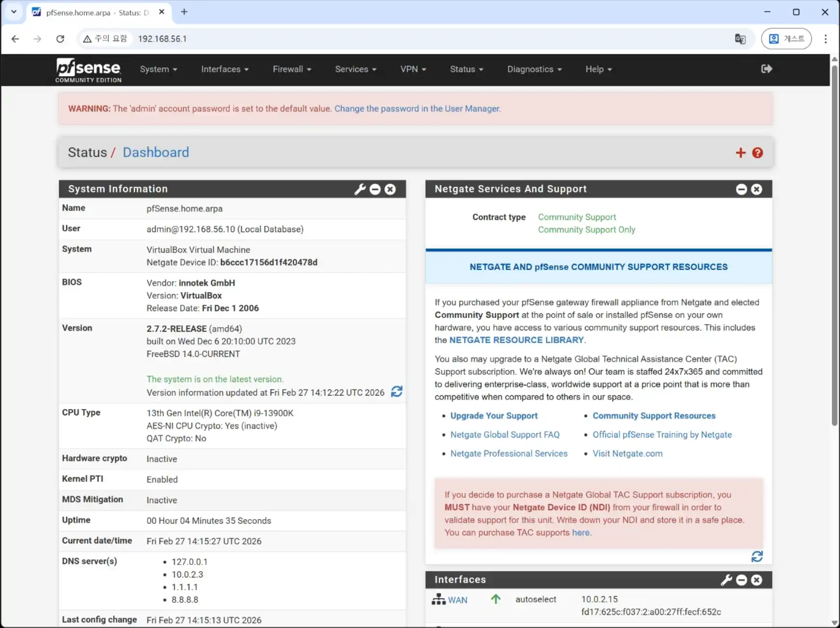Open the Interfaces menu in navbar

click(224, 69)
